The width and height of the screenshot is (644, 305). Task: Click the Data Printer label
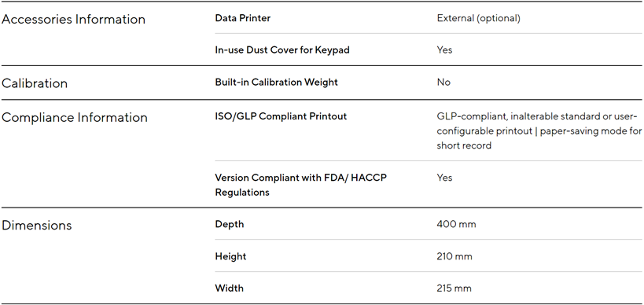(x=243, y=18)
